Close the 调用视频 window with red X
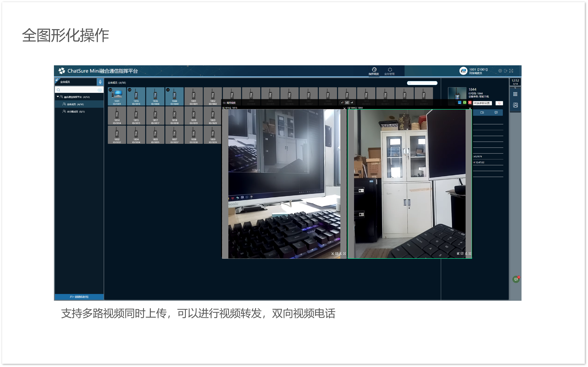The height and width of the screenshot is (367, 588). point(470,103)
